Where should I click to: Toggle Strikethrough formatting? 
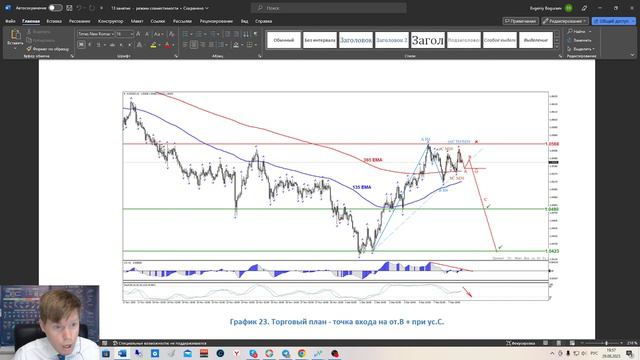[x=112, y=44]
